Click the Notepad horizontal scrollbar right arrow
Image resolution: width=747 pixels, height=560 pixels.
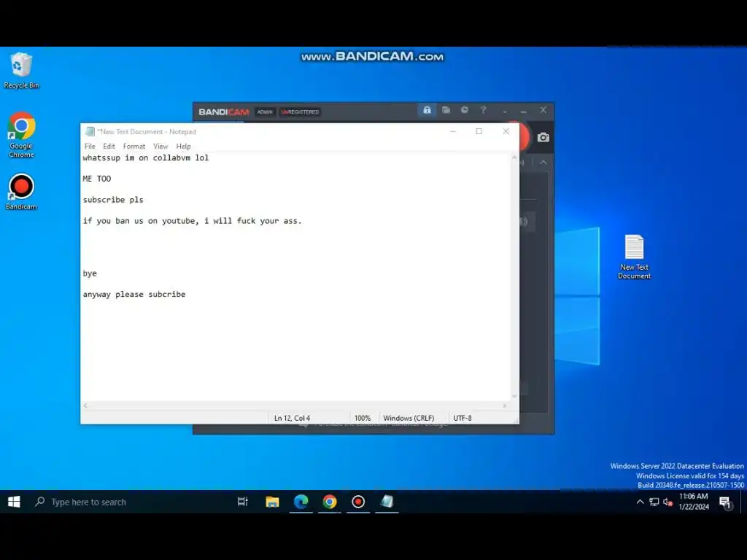[504, 405]
